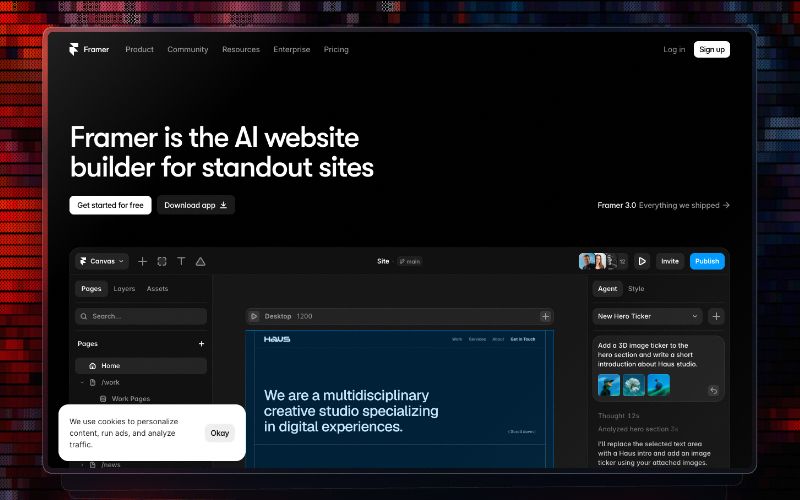Click the Search input field
The image size is (800, 500).
point(141,316)
